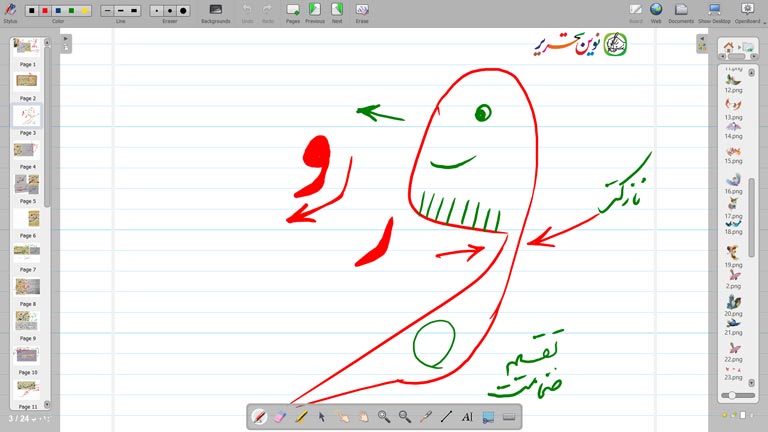This screenshot has width=768, height=432.
Task: Choose the thickest line width
Action: pos(135,10)
